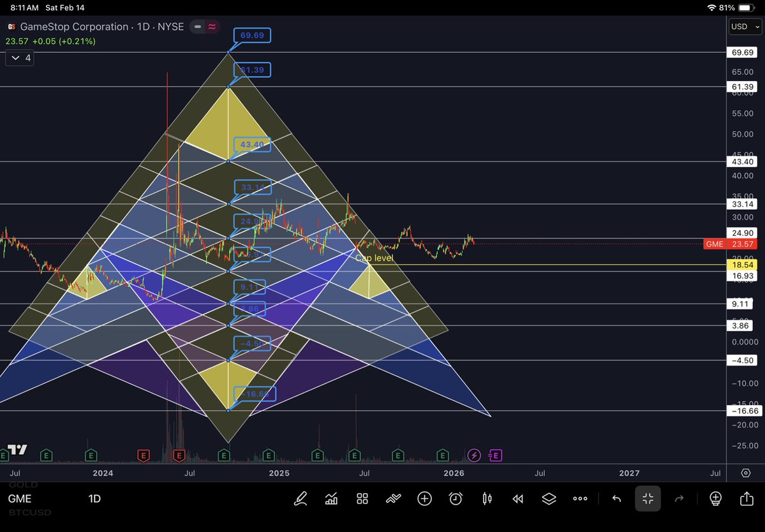Screen dimensions: 765x532
Task: Tap the green earnings marker nearest 2026 label
Action: (443, 455)
